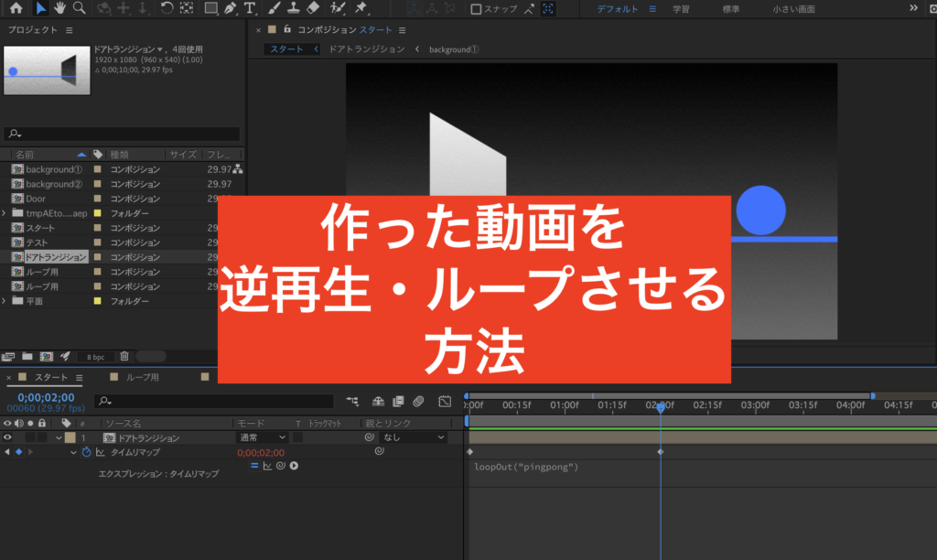Select the Type text tool

[x=250, y=8]
